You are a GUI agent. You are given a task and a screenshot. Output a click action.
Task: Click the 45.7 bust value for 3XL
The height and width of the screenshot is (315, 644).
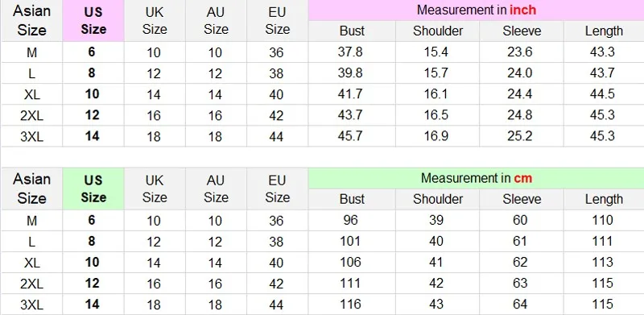[x=352, y=136]
